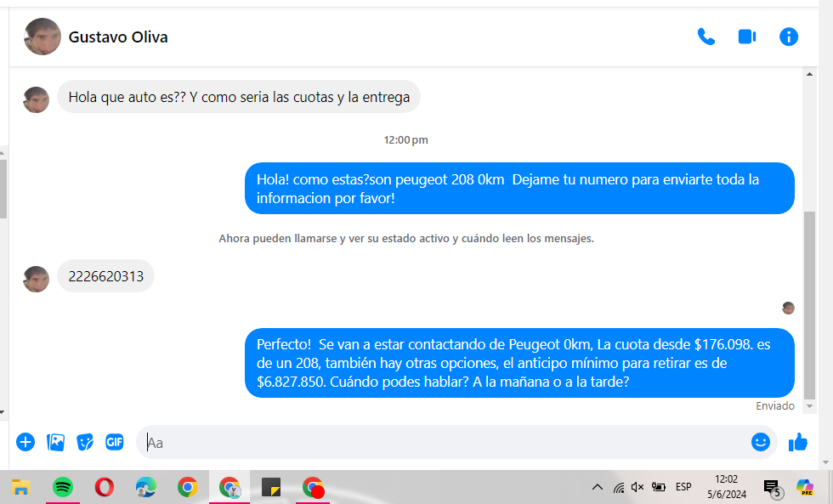Open File Explorer from taskbar
This screenshot has height=504, width=833.
21,487
